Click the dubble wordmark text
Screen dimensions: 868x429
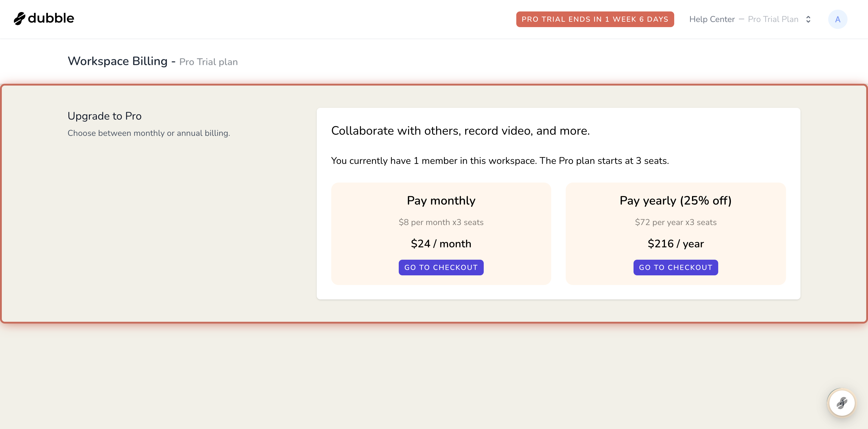click(51, 18)
